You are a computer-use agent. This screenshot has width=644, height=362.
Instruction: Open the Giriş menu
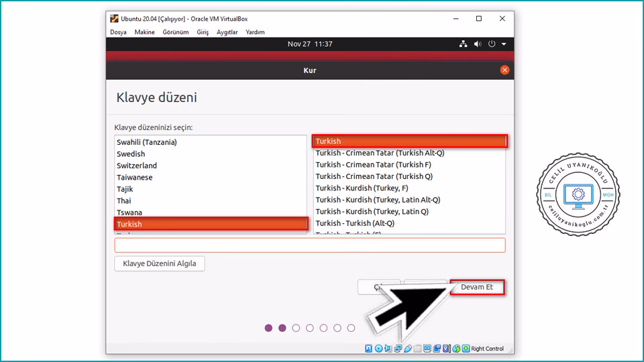203,32
